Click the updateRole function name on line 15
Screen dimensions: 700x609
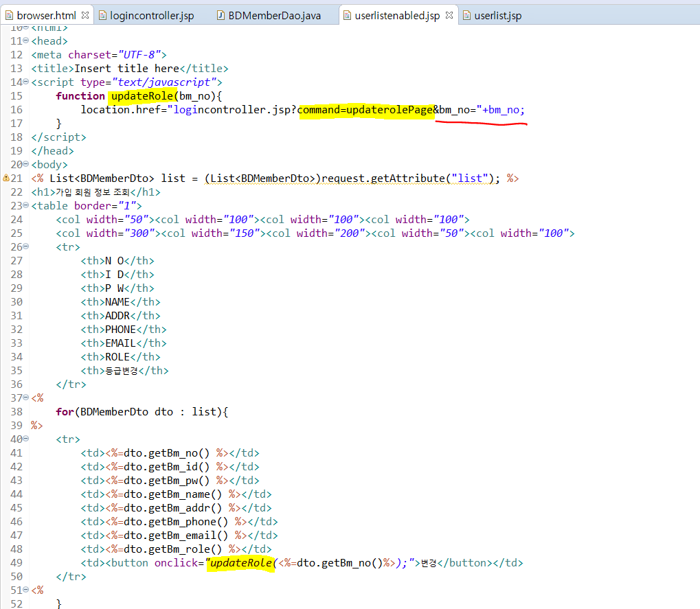pyautogui.click(x=142, y=96)
